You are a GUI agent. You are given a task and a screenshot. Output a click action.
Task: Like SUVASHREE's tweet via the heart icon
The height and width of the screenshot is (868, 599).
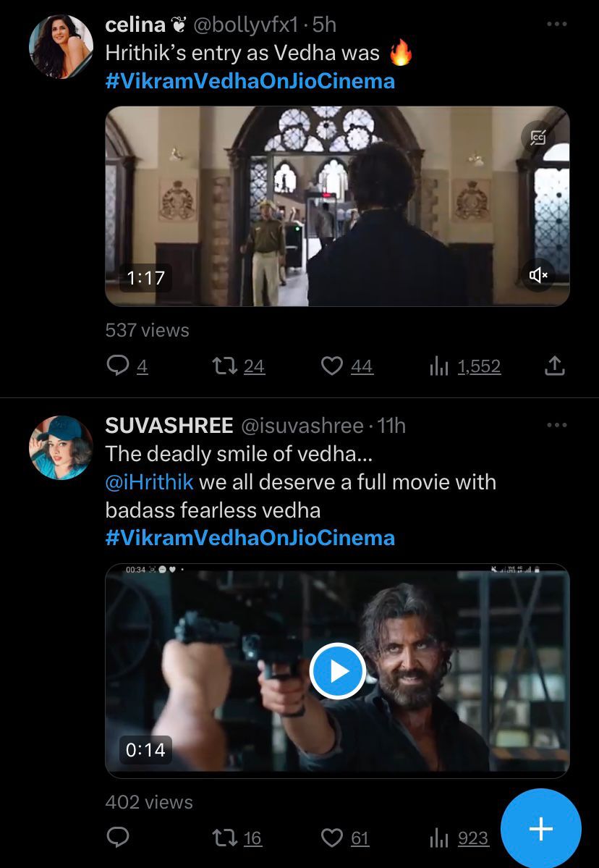point(332,838)
